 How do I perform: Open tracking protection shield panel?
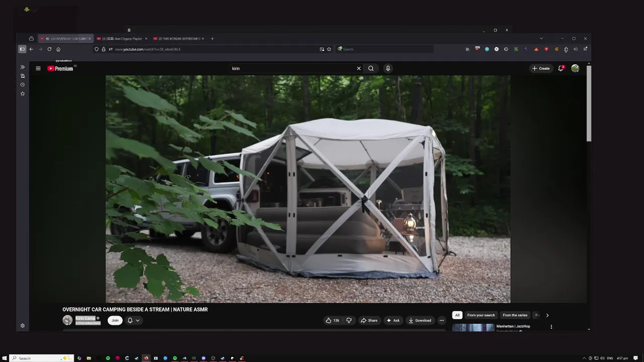coord(97,49)
